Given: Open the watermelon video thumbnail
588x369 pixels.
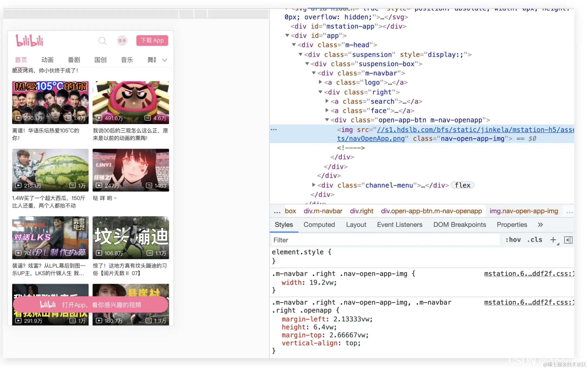Looking at the screenshot, I should click(50, 170).
